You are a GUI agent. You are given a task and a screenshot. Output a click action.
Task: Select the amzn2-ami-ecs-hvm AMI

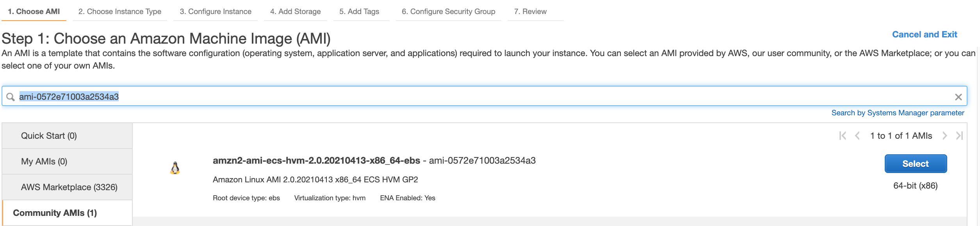tap(916, 164)
